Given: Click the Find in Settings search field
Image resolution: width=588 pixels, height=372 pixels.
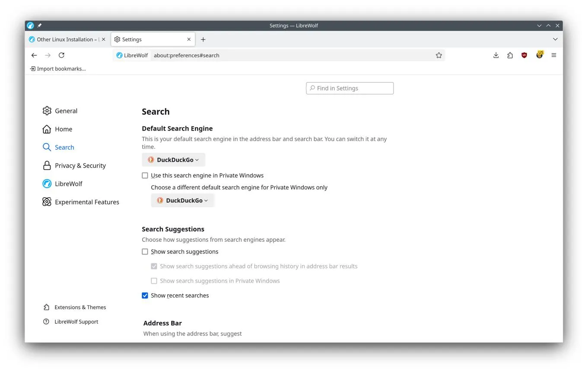Looking at the screenshot, I should pos(350,88).
